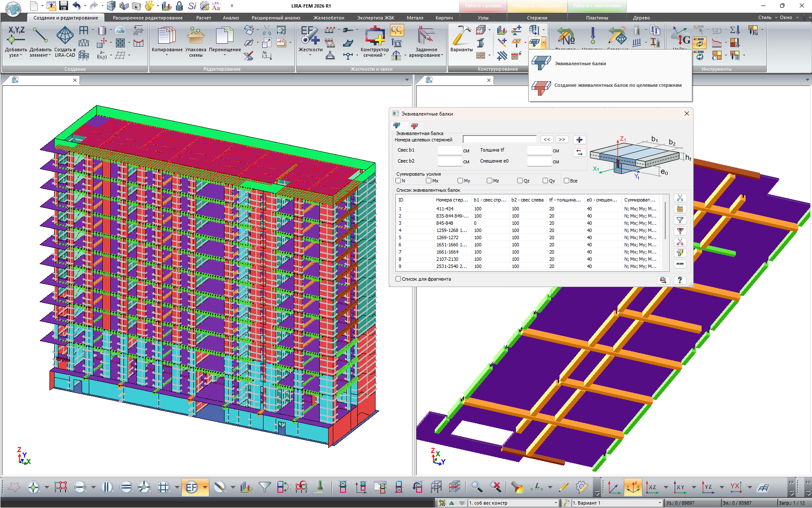
Task: Enable the Mx force summation checkbox
Action: (x=429, y=181)
